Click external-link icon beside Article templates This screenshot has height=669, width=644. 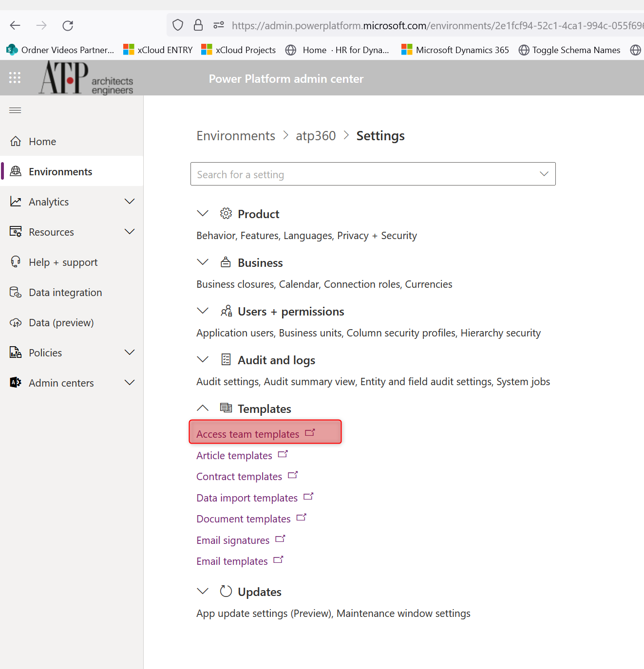(283, 454)
